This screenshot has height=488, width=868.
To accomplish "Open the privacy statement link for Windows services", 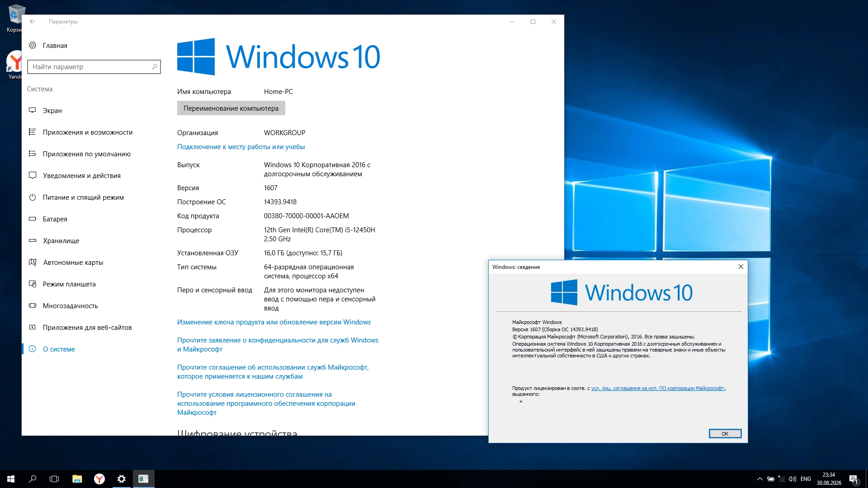I will [278, 345].
